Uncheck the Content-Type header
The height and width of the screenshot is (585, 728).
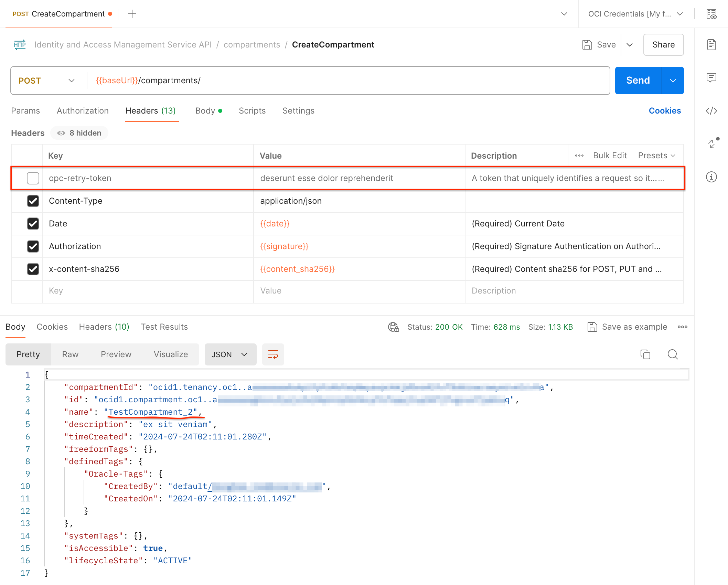(x=33, y=201)
